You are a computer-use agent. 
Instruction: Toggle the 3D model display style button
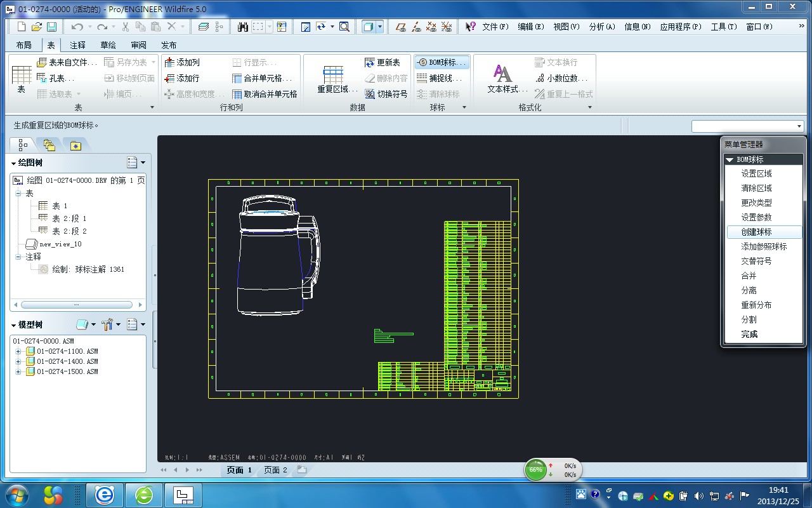point(368,27)
